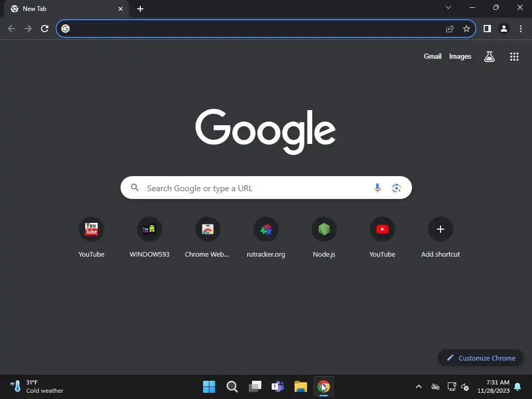Open Windows taskbar search

232,387
